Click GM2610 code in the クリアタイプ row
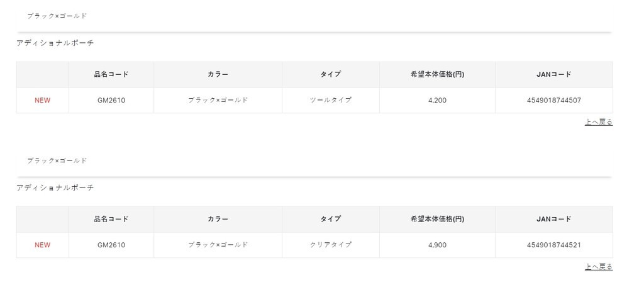 111,245
